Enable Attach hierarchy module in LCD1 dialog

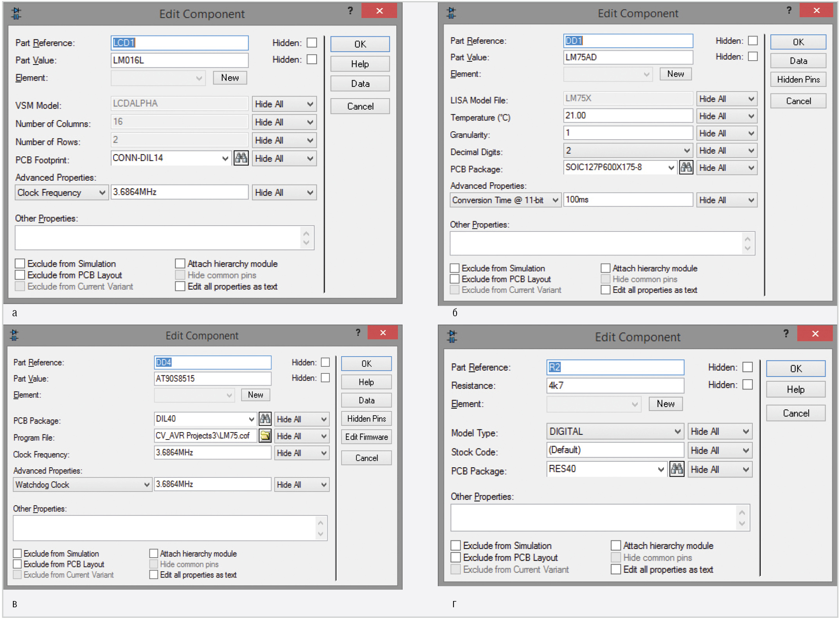pyautogui.click(x=180, y=264)
